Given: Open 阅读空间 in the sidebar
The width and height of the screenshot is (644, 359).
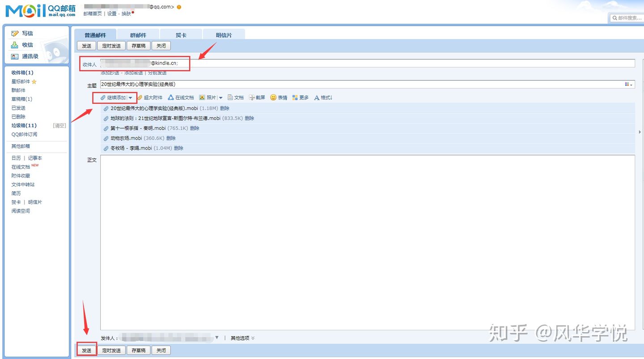Looking at the screenshot, I should coord(21,211).
